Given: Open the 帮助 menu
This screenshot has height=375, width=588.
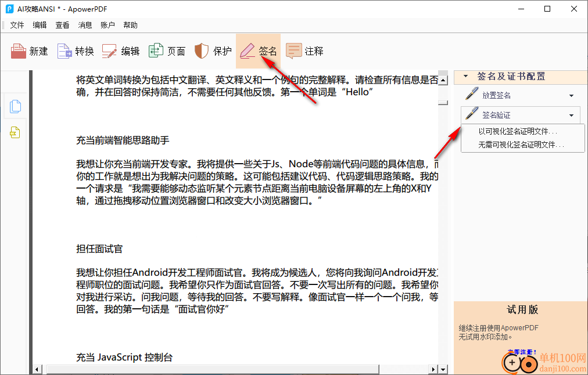Looking at the screenshot, I should 130,25.
